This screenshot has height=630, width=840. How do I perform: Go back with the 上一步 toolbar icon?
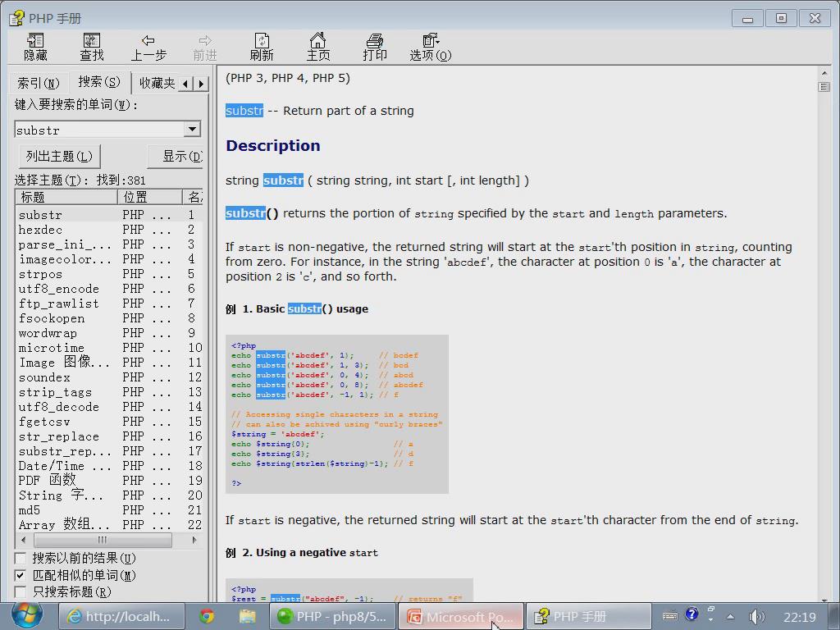tap(148, 47)
